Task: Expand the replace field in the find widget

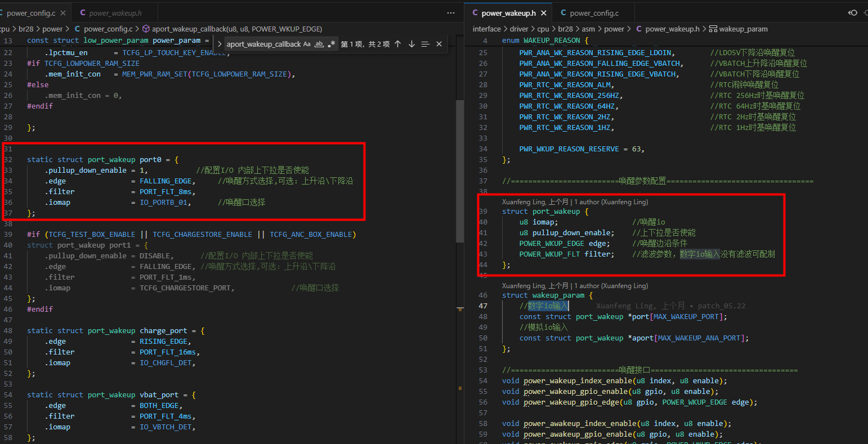Action: pyautogui.click(x=220, y=44)
